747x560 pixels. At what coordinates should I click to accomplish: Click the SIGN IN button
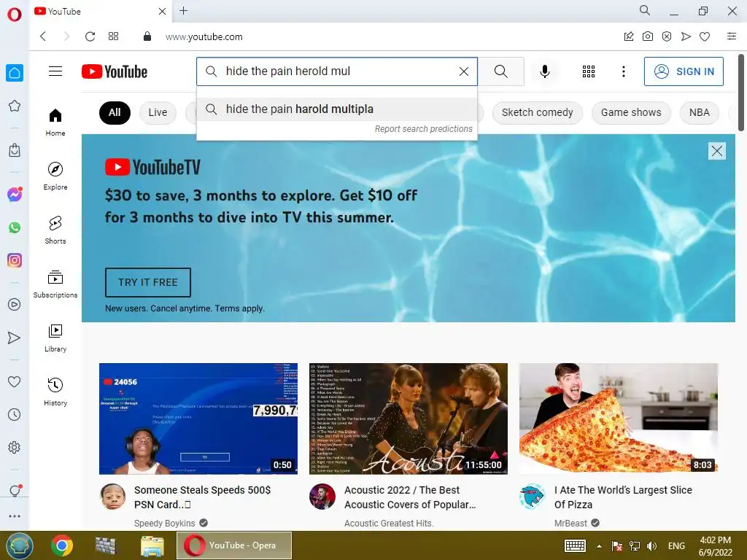tap(684, 71)
